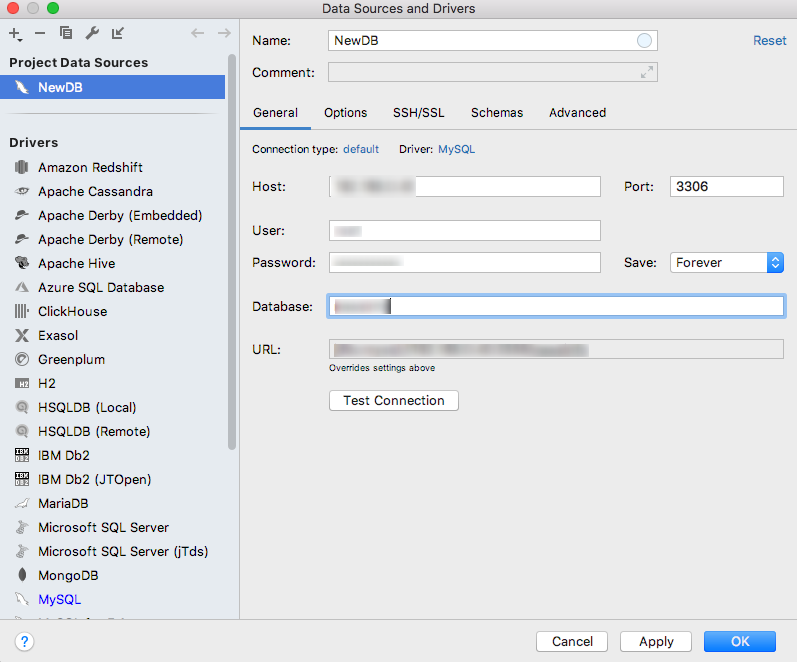
Task: Open the Advanced tab
Action: click(577, 112)
